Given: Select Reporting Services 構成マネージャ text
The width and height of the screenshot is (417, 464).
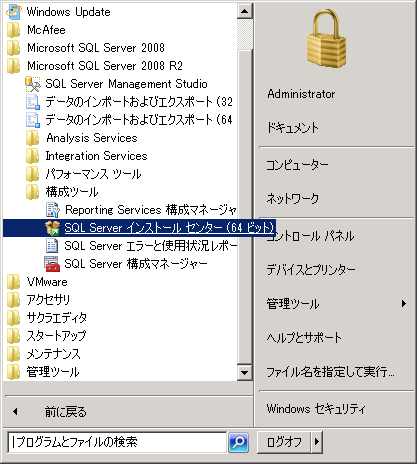Looking at the screenshot, I should coord(151,210).
